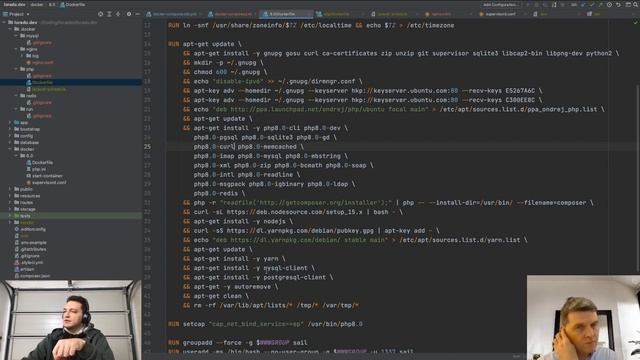The image size is (640, 360).
Task: Click the undo arrow icon in top toolbar
Action: (618, 4)
